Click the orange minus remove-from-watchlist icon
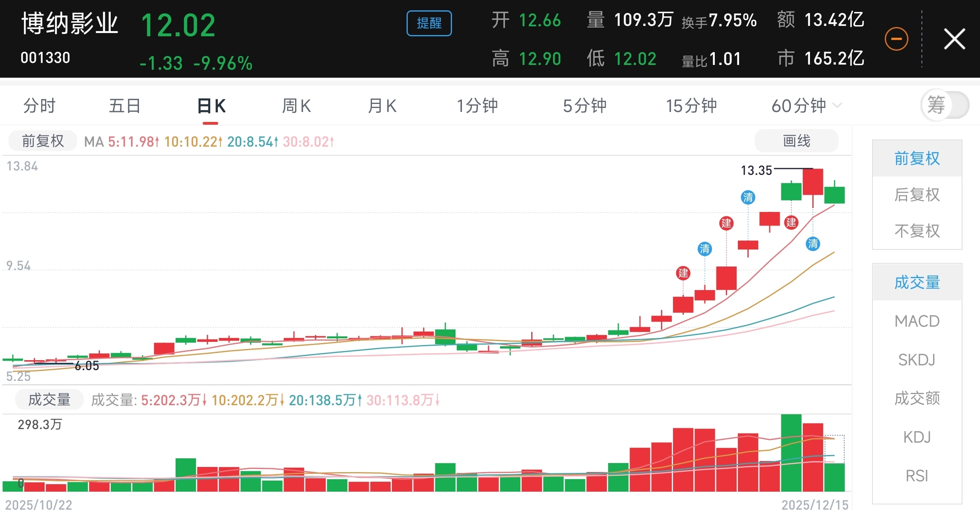This screenshot has height=510, width=980. 896,39
